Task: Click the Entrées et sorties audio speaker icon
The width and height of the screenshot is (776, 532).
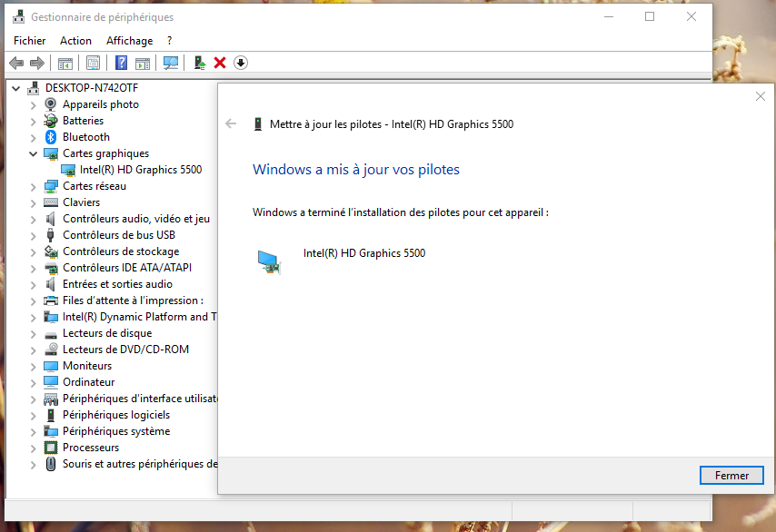Action: [51, 284]
